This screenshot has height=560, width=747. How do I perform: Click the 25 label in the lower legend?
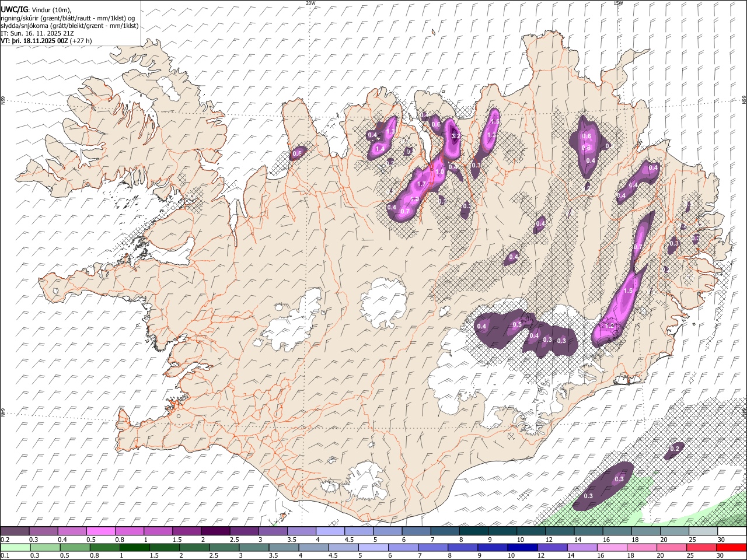(x=692, y=556)
